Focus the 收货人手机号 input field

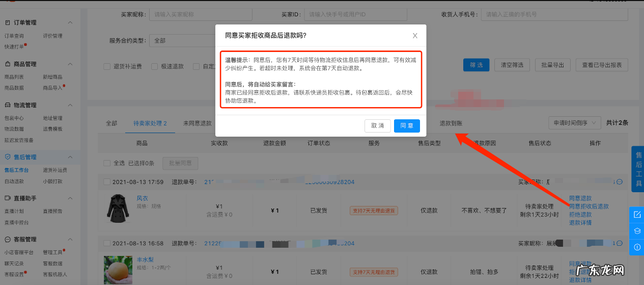click(554, 14)
